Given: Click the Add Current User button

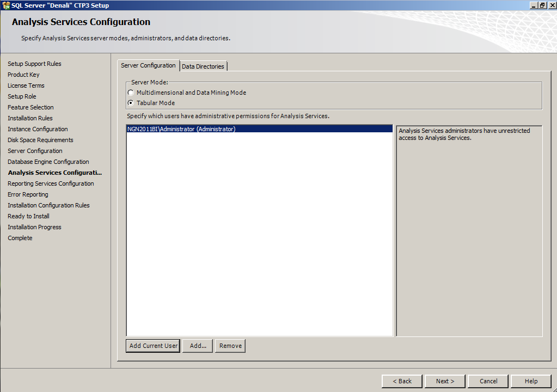Looking at the screenshot, I should pyautogui.click(x=153, y=346).
